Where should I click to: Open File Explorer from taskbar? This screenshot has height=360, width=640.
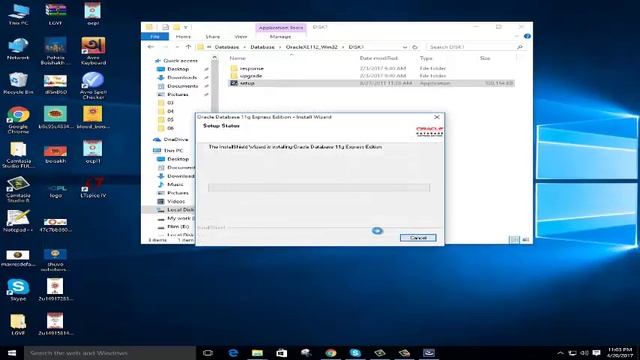click(x=257, y=353)
